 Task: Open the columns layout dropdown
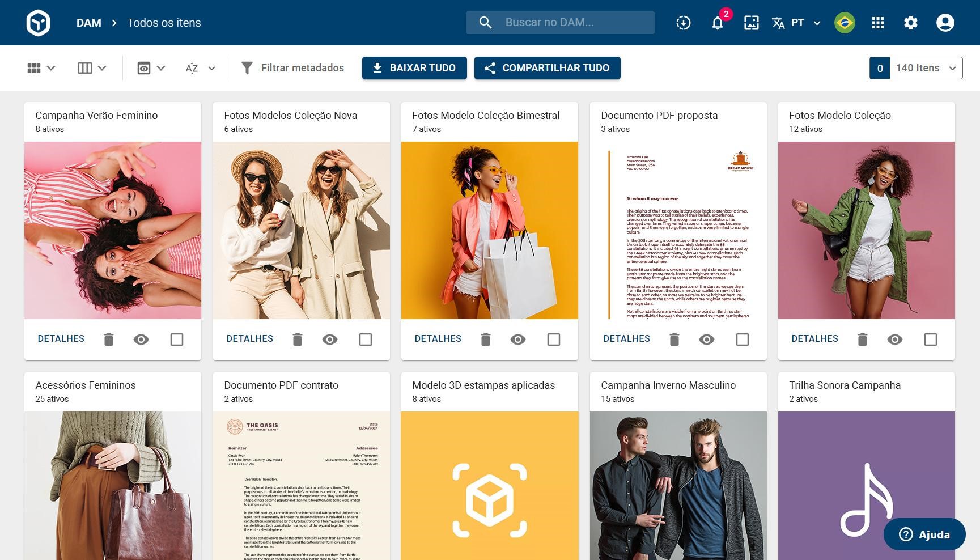pos(92,68)
